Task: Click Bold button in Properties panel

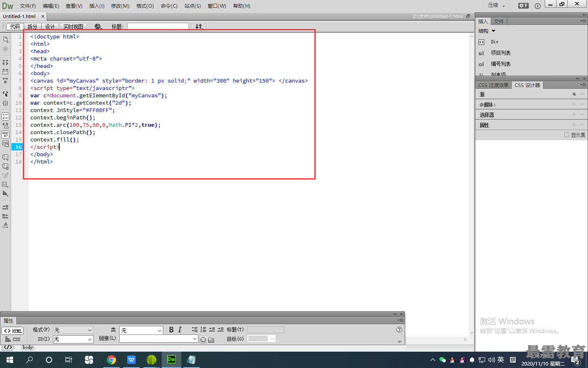Action: point(171,330)
